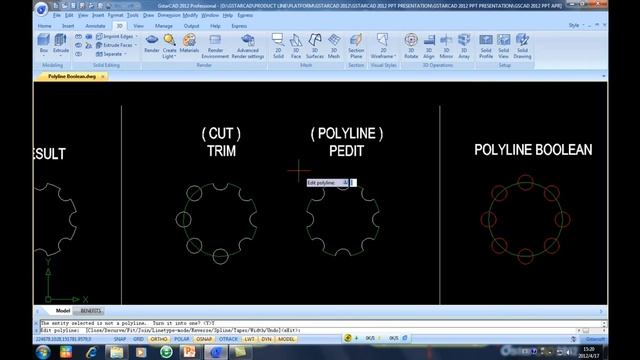Open the Draw menu
Viewport: 640px width, 360px height.
click(148, 15)
